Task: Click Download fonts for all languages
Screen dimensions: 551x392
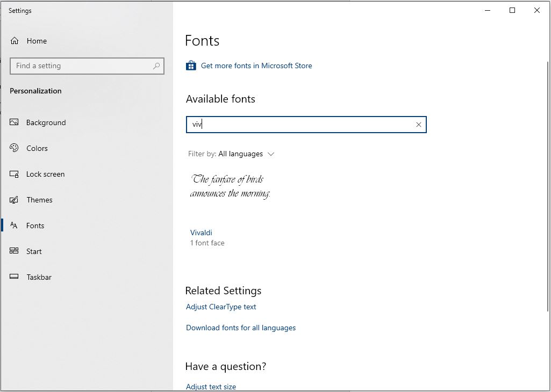Action: (x=241, y=328)
